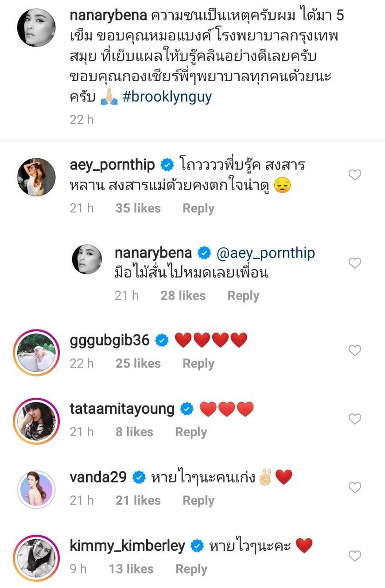Open tataamitayoung's username profile link

122,409
